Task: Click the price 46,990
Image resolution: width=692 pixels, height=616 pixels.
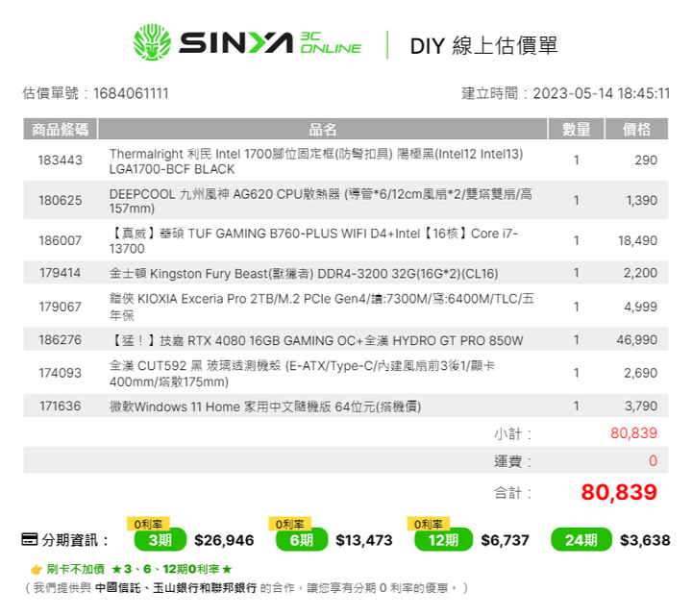Action: [637, 340]
